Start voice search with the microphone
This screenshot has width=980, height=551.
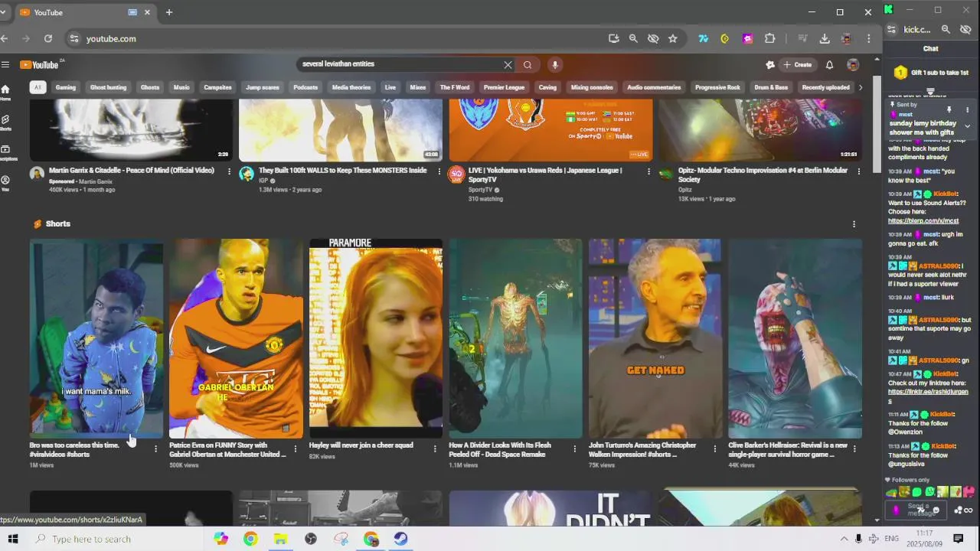pos(555,65)
